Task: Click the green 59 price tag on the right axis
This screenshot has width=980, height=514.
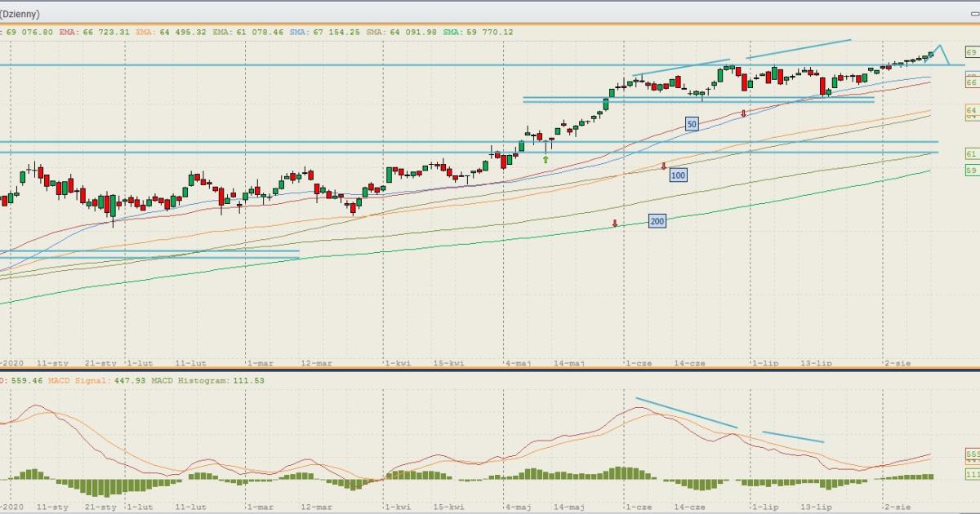Action: pyautogui.click(x=972, y=170)
